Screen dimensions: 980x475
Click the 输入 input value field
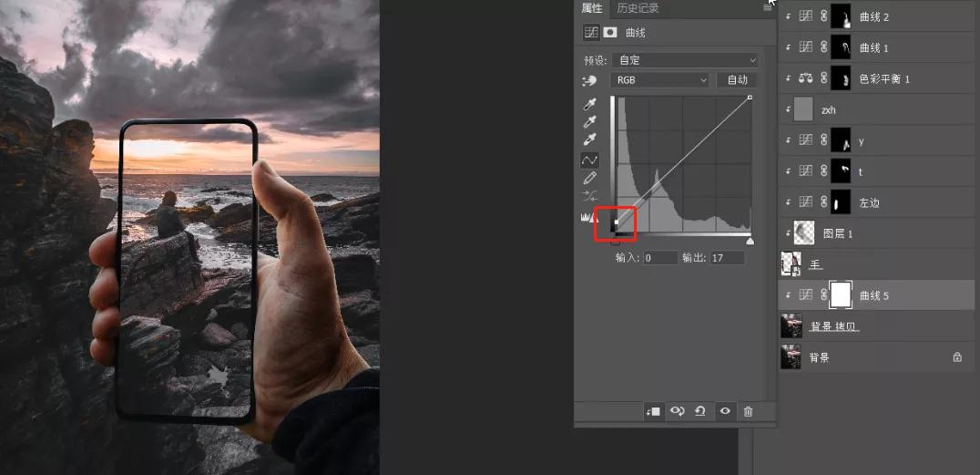pyautogui.click(x=660, y=257)
